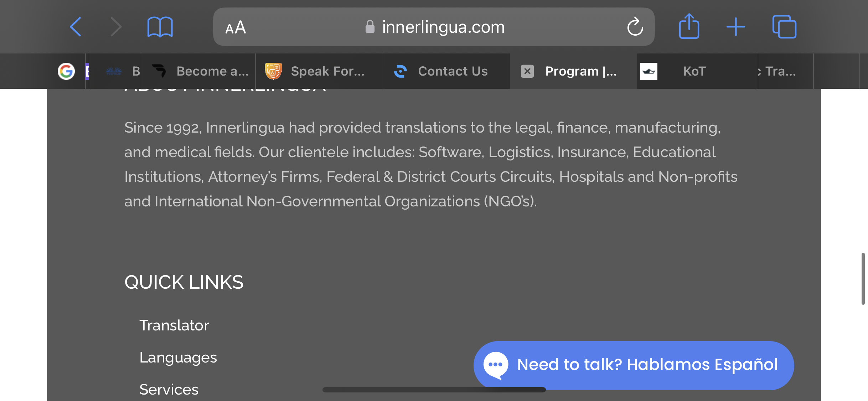
Task: Show all tabs overview icon
Action: [x=784, y=27]
